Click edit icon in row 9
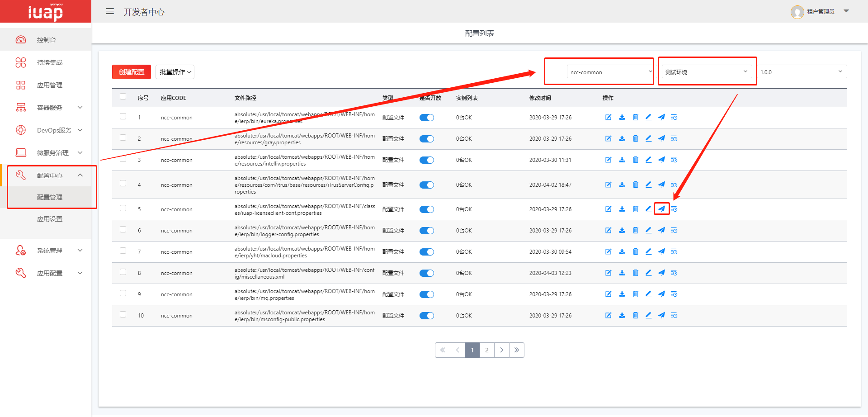The image size is (868, 417). click(609, 294)
